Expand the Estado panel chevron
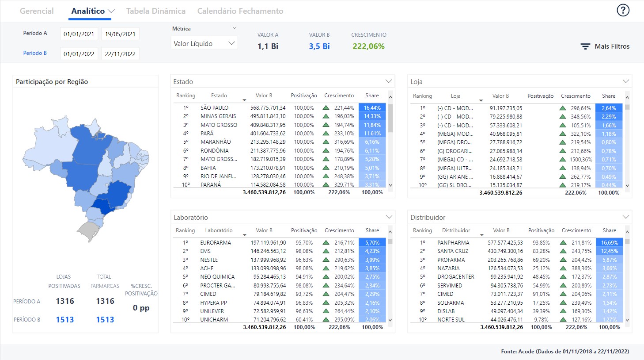Image resolution: width=644 pixels, height=360 pixels. [x=389, y=81]
